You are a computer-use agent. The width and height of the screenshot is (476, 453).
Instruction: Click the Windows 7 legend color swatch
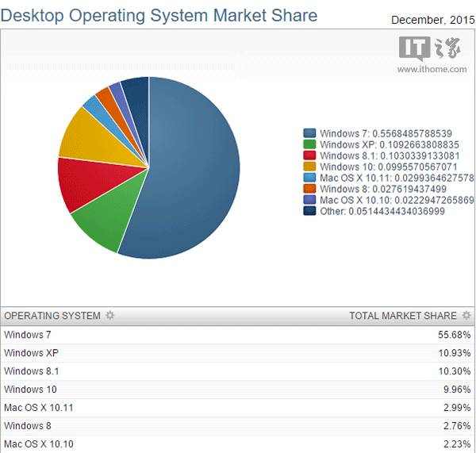[x=309, y=133]
